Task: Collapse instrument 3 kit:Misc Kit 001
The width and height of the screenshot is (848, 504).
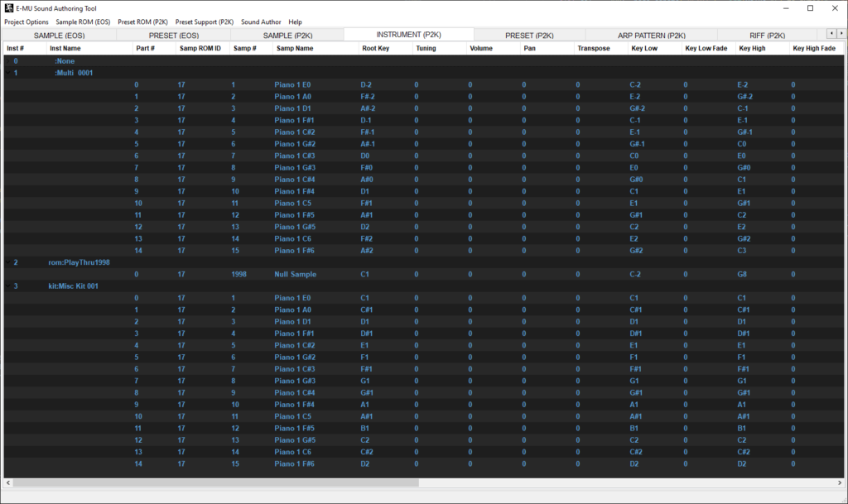Action: (x=7, y=286)
